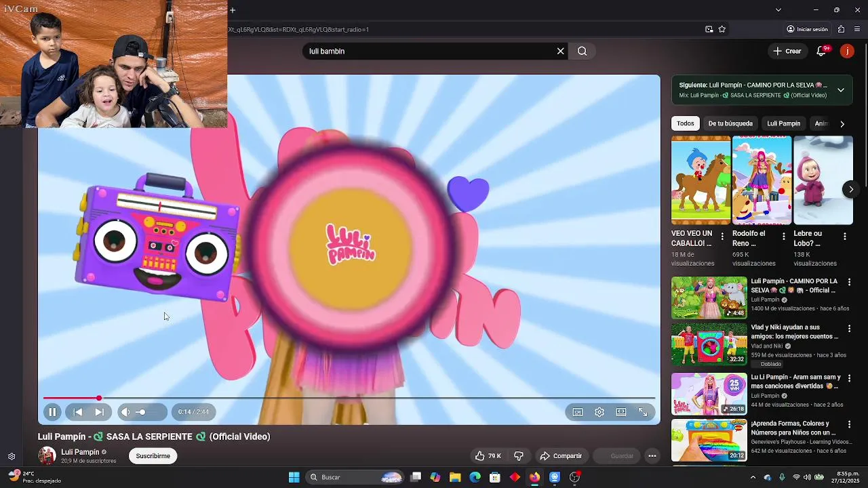This screenshot has height=488, width=868.
Task: Open options for Lebre ou Lobo
Action: coord(845,237)
